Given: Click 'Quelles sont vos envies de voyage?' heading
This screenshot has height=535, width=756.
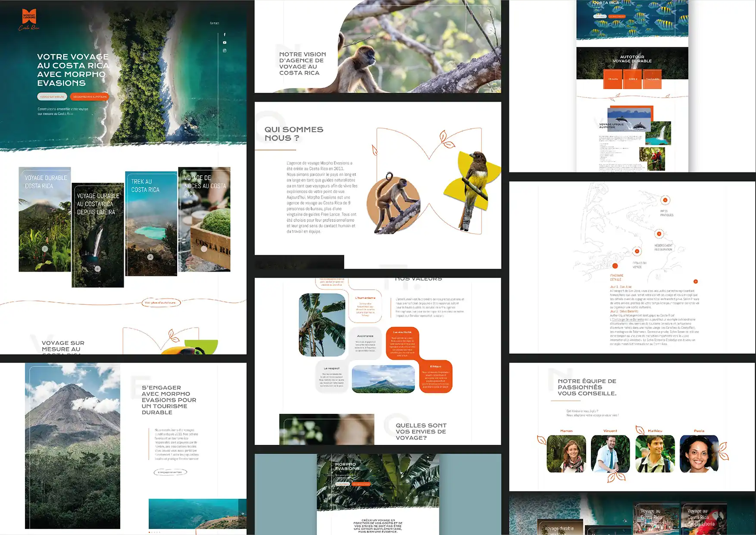Looking at the screenshot, I should (421, 432).
